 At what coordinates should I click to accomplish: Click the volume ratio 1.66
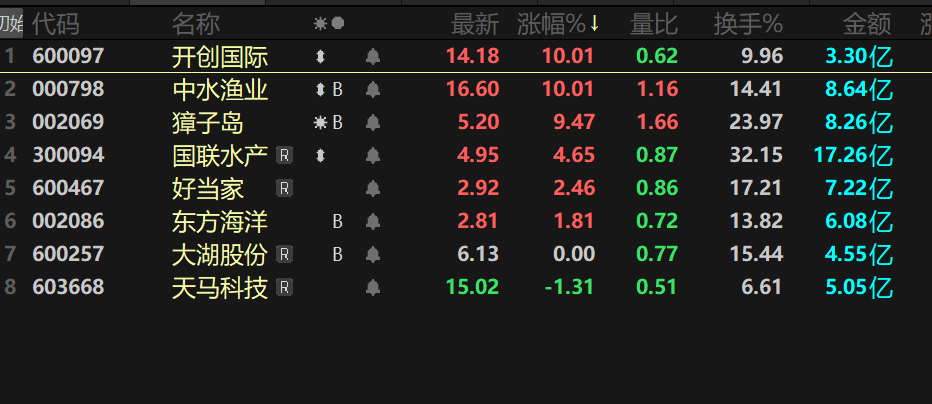click(x=657, y=122)
